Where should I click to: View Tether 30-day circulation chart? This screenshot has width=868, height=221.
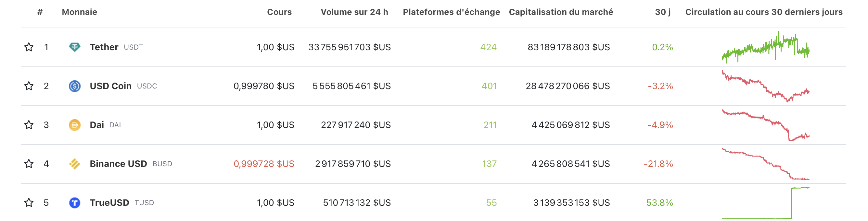pos(765,47)
